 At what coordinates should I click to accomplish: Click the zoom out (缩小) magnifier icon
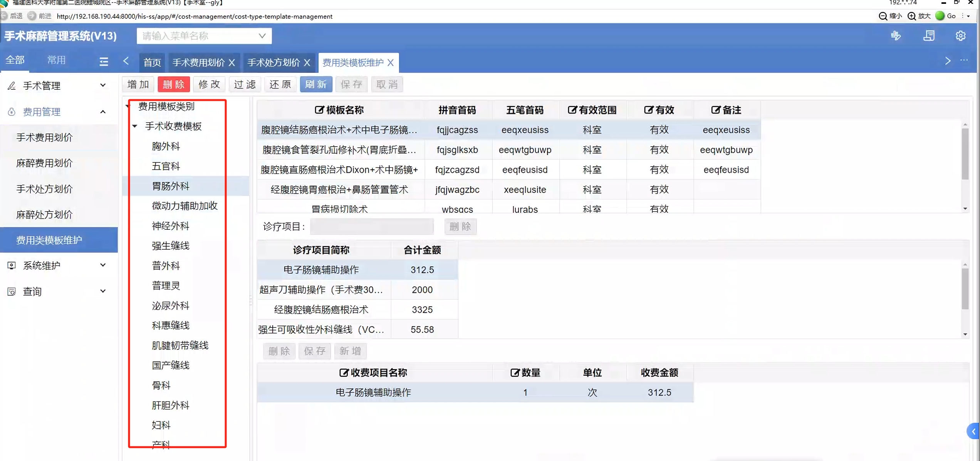click(x=883, y=16)
